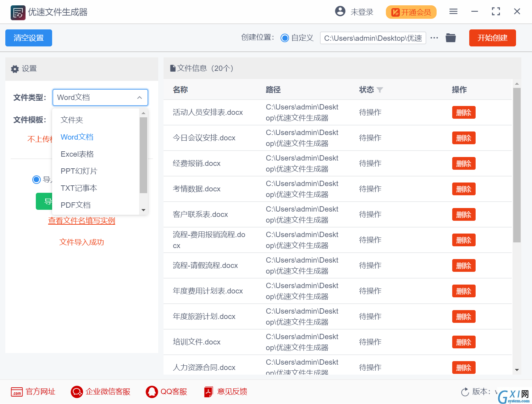Select 培训文件.docx file name
The width and height of the screenshot is (532, 404).
196,342
